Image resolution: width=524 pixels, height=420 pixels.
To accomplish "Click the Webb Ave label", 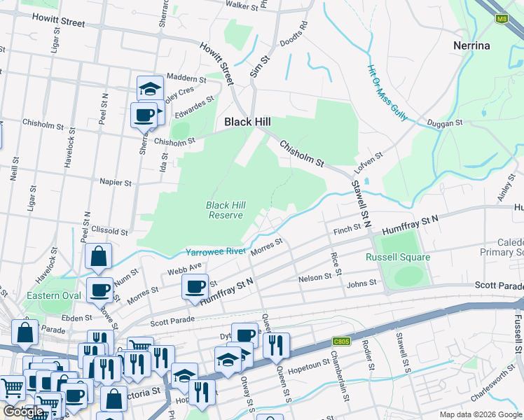I will (184, 269).
